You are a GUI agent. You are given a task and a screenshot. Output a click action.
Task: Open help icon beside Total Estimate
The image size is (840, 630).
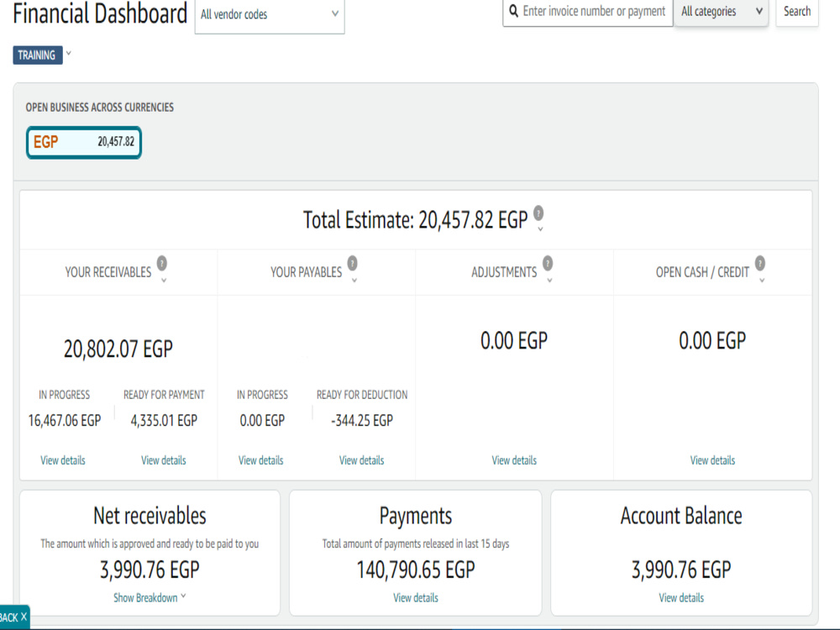click(538, 213)
